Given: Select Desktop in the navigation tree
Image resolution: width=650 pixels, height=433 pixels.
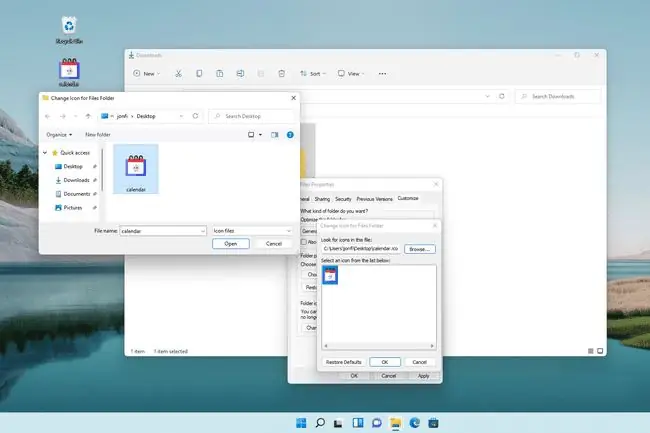Looking at the screenshot, I should click(73, 167).
